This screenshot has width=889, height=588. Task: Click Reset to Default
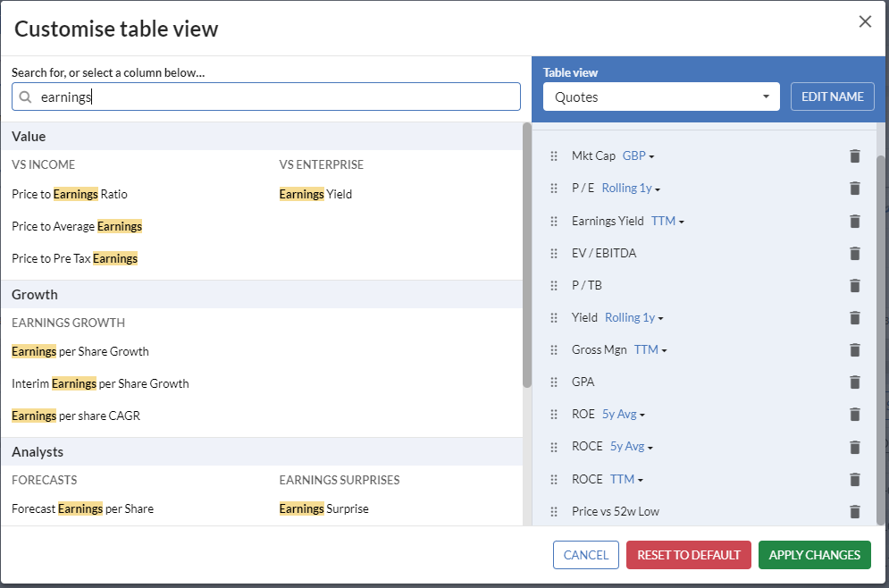click(x=688, y=555)
